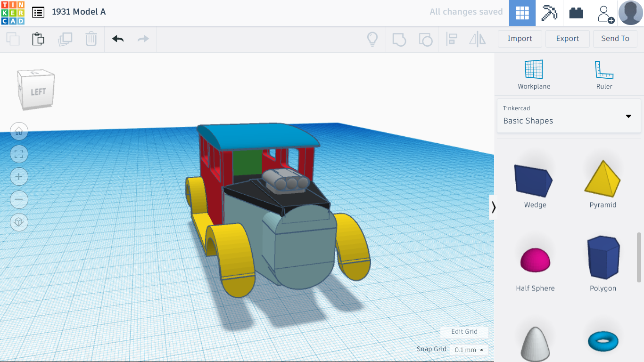Click the Import button

(x=520, y=39)
